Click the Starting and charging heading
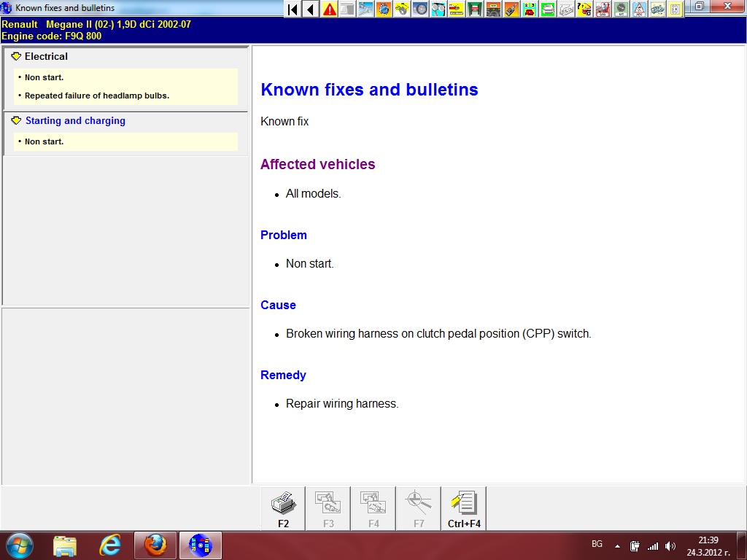The width and height of the screenshot is (747, 560). (75, 121)
